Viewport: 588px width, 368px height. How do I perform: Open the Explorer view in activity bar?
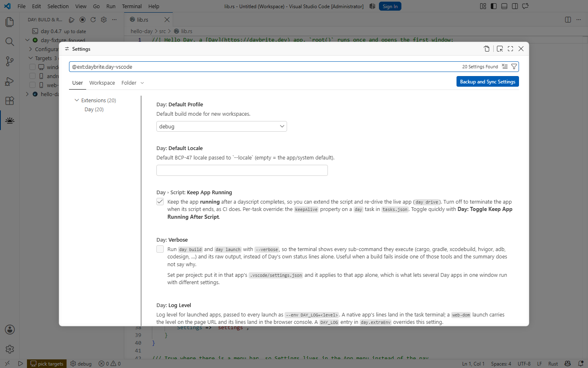10,22
